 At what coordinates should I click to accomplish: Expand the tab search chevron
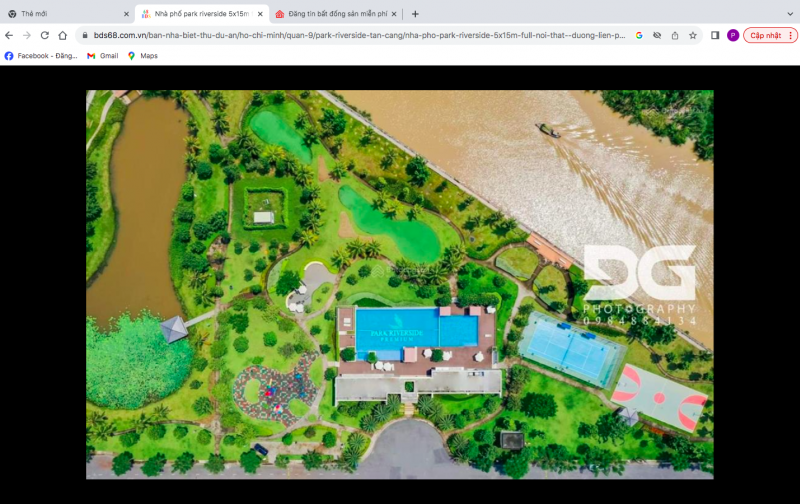790,14
